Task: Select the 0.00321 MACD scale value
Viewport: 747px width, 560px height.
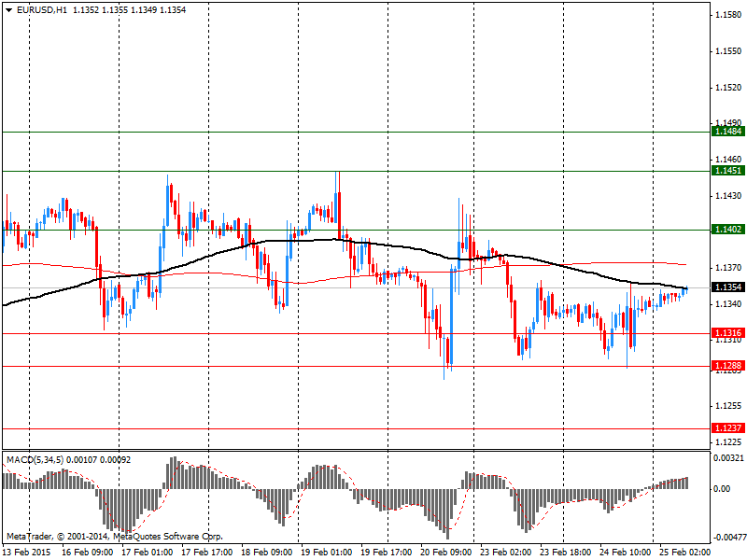Action: click(x=728, y=458)
